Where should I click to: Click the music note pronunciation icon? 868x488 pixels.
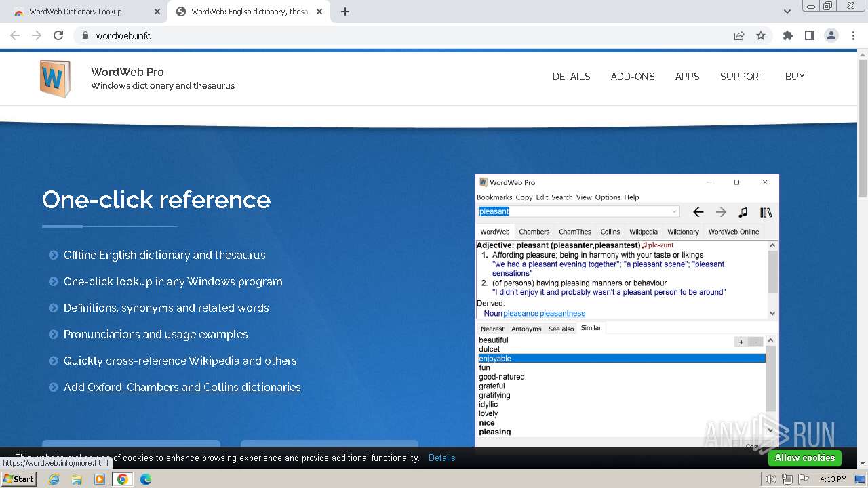click(x=743, y=212)
